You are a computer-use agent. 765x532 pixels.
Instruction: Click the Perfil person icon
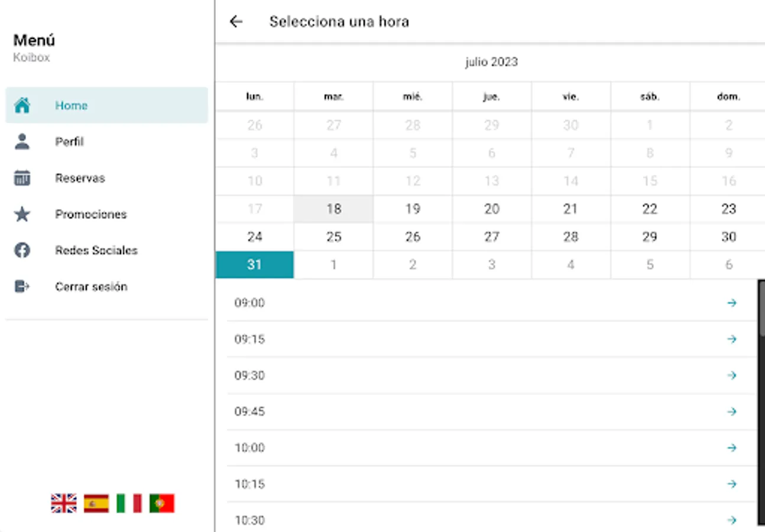coord(22,142)
